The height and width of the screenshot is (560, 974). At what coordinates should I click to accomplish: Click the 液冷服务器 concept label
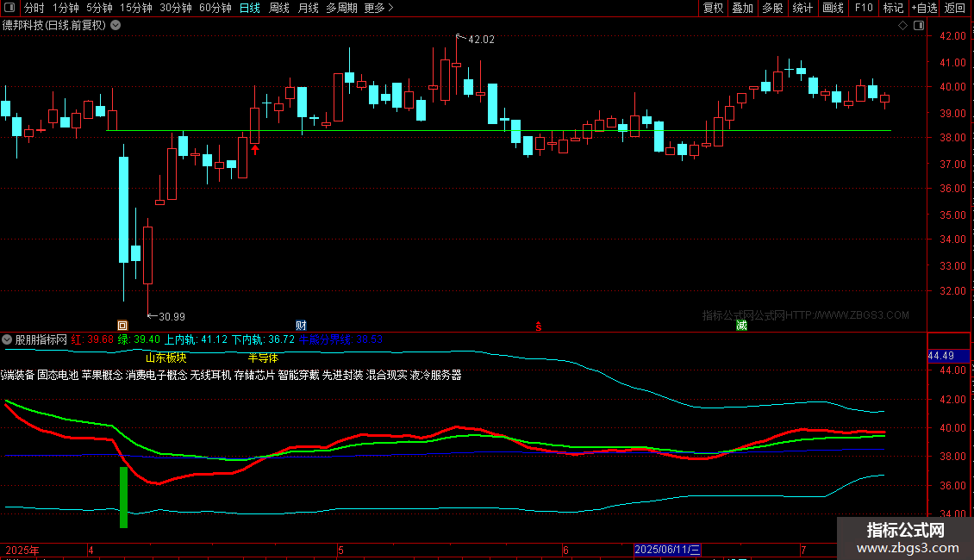pyautogui.click(x=436, y=375)
